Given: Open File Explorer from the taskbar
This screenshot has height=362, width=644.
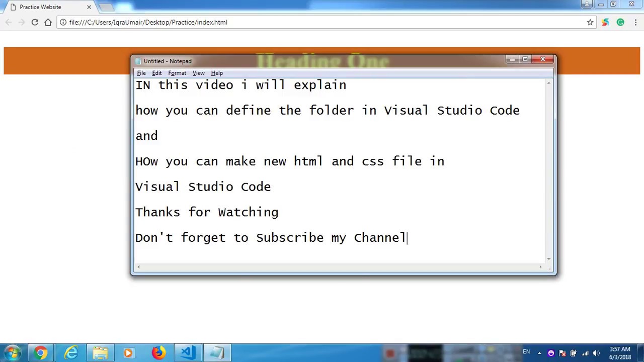Looking at the screenshot, I should 100,353.
